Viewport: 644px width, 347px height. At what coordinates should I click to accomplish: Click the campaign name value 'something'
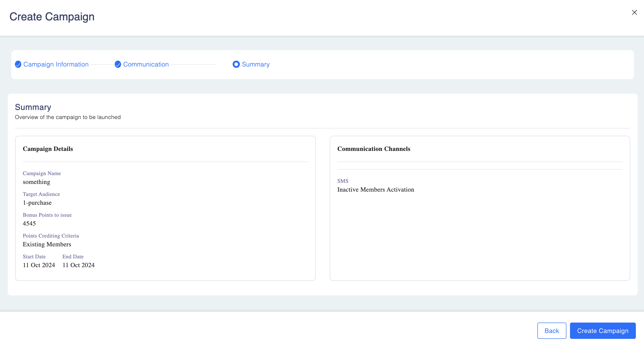pos(36,182)
